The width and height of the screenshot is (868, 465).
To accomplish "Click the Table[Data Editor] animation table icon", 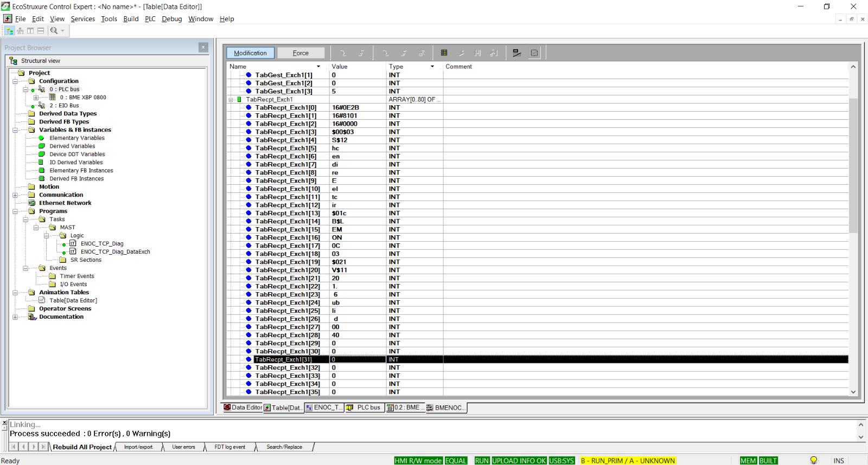I will (42, 301).
